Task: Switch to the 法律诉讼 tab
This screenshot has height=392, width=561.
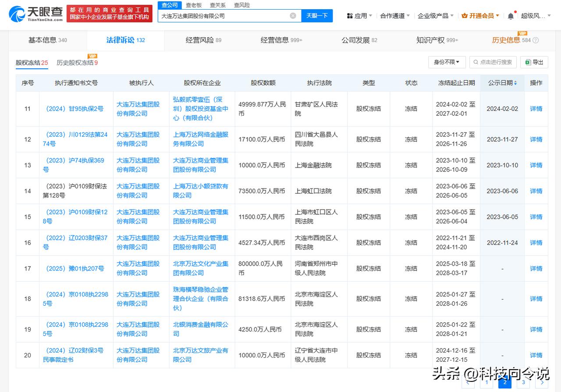Action: coord(126,40)
